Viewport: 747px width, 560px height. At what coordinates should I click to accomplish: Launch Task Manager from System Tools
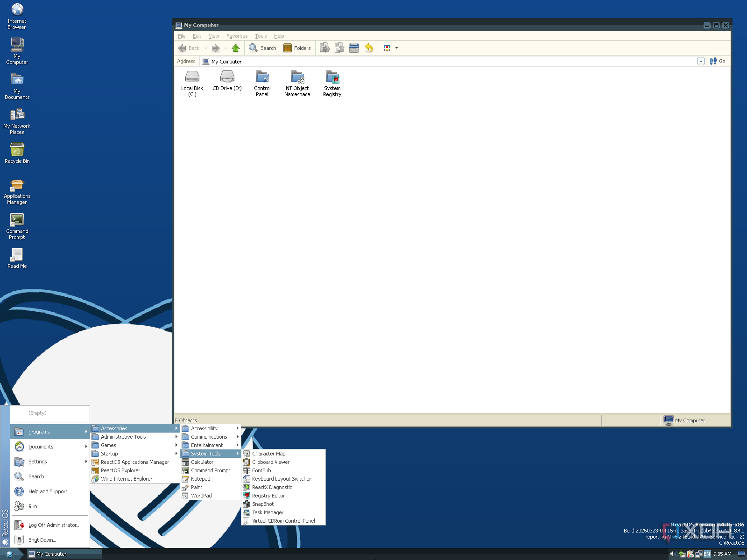pyautogui.click(x=283, y=512)
